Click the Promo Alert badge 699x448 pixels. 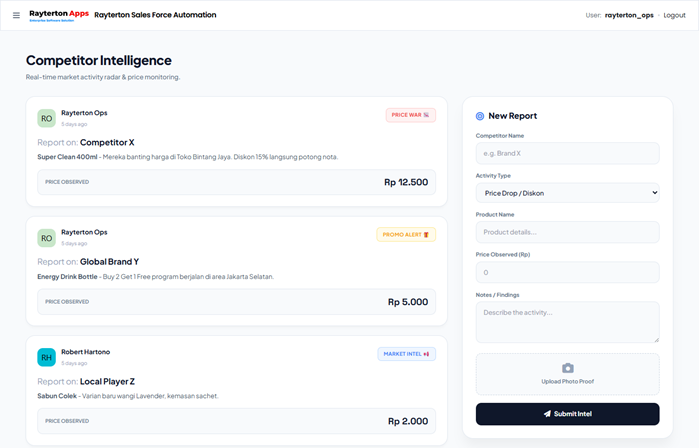[x=406, y=235]
